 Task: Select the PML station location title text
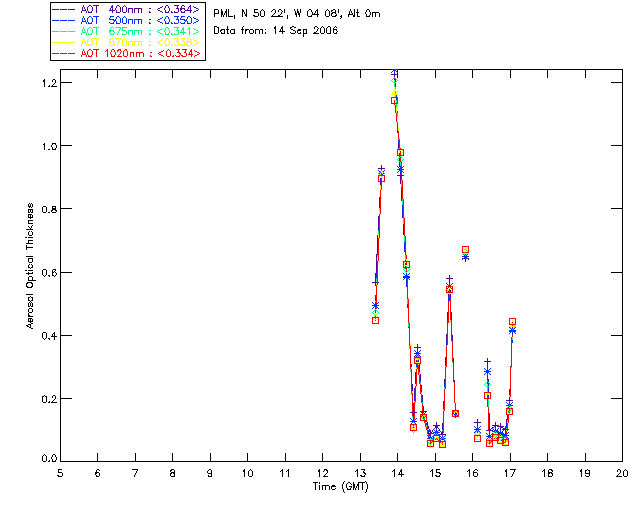point(297,14)
